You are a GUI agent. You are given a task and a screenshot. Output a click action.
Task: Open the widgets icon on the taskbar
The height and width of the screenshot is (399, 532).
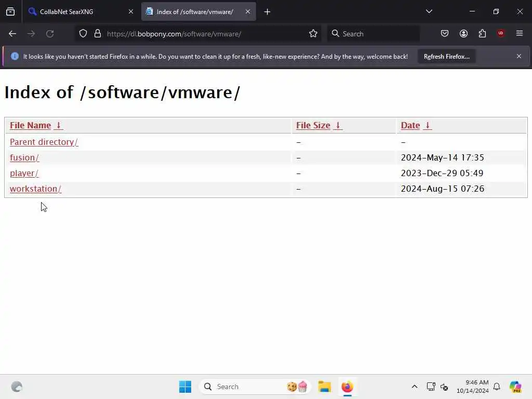17,387
